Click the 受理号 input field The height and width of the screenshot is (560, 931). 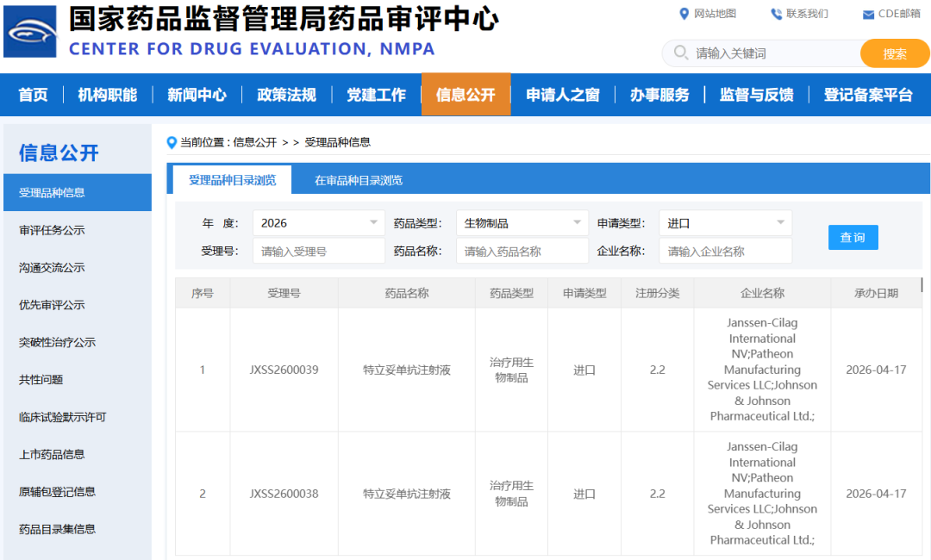319,251
